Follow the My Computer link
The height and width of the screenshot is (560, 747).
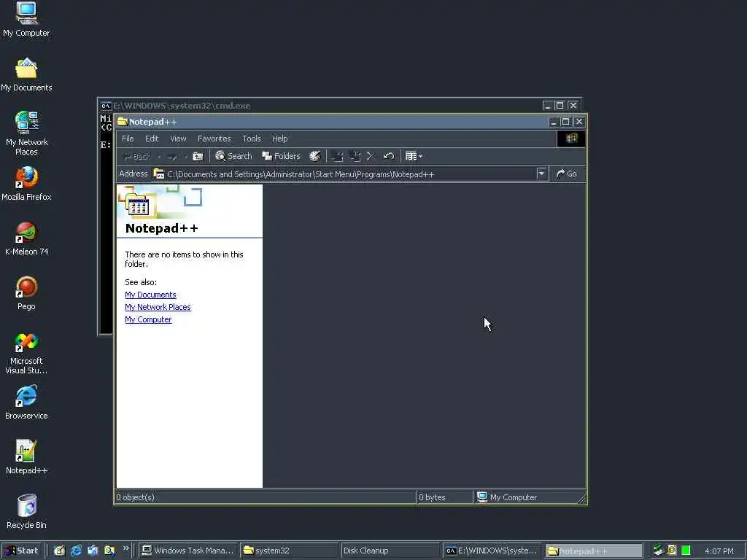click(148, 319)
